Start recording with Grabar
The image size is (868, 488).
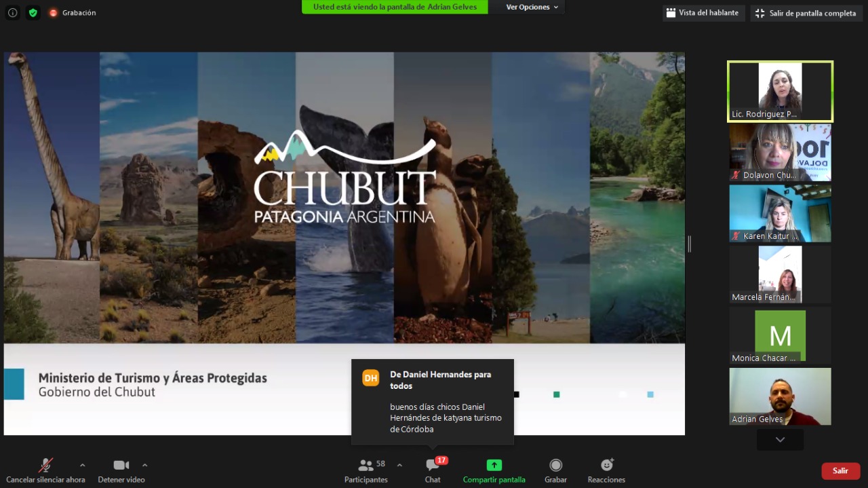[x=555, y=470]
